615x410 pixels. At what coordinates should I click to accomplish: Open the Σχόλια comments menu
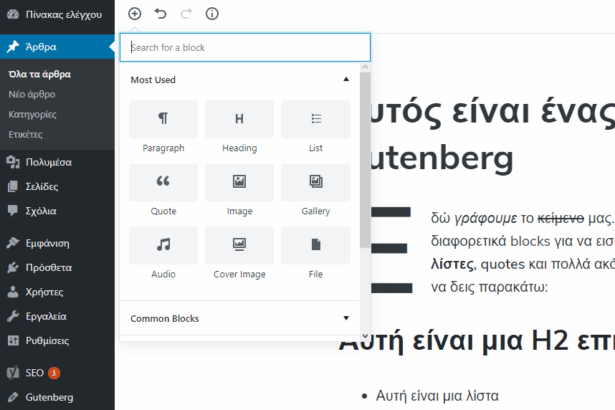tap(57, 211)
